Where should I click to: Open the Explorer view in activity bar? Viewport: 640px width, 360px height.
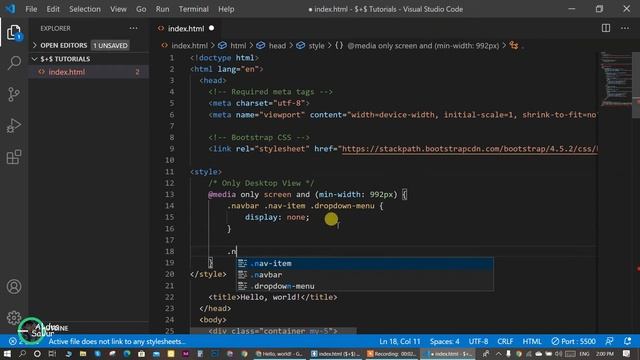(x=14, y=32)
